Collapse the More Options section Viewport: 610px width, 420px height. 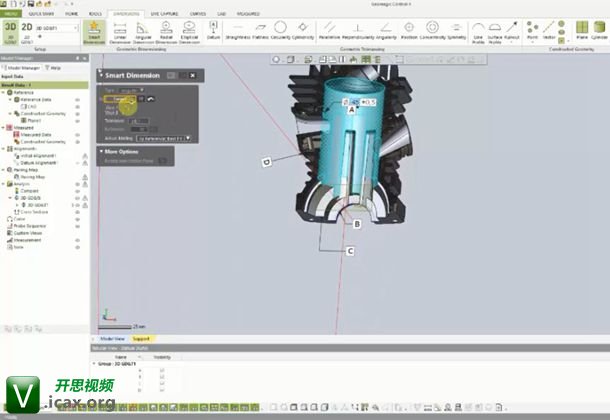tap(101, 151)
